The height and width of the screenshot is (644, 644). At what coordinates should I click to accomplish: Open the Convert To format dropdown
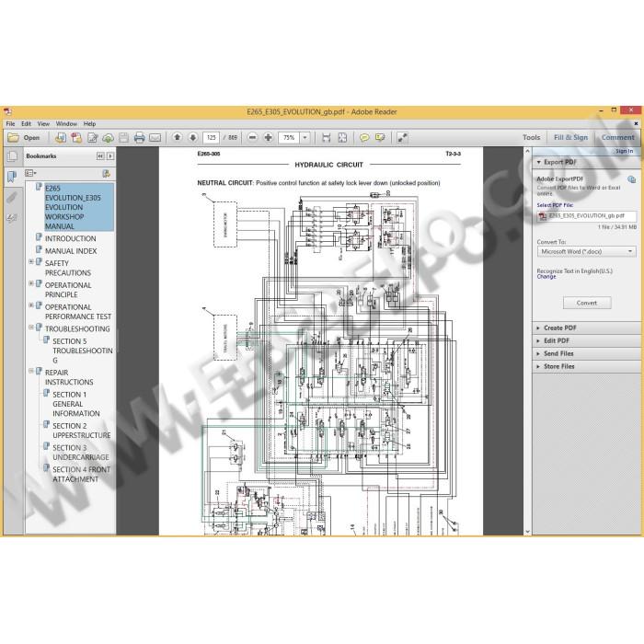587,251
